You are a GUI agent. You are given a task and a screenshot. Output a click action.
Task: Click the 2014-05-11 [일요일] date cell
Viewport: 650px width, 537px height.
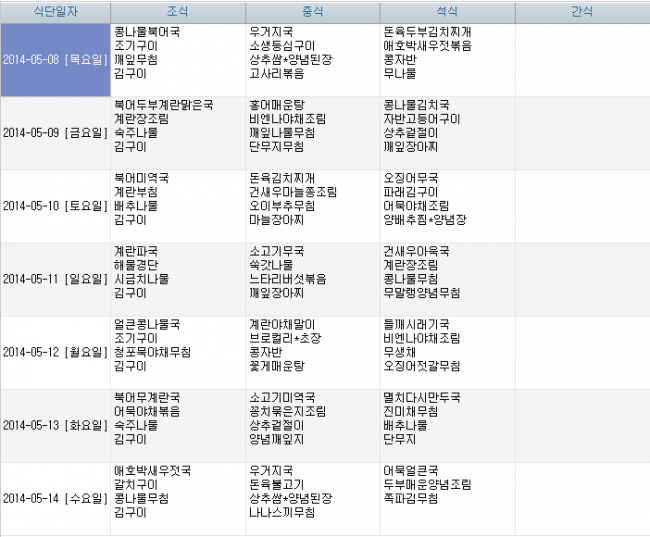(55, 279)
